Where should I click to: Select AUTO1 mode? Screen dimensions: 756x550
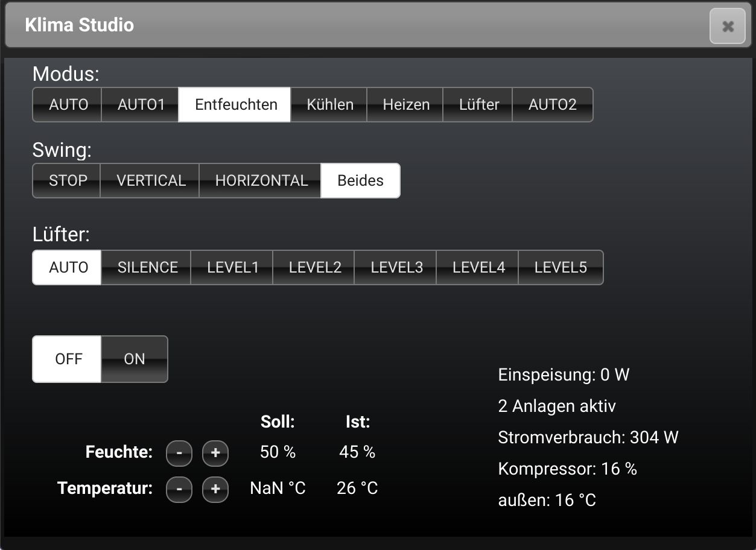[x=141, y=104]
